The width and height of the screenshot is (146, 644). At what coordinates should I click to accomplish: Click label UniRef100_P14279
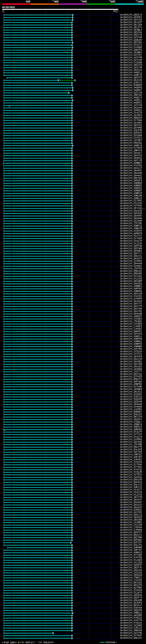[131, 113]
